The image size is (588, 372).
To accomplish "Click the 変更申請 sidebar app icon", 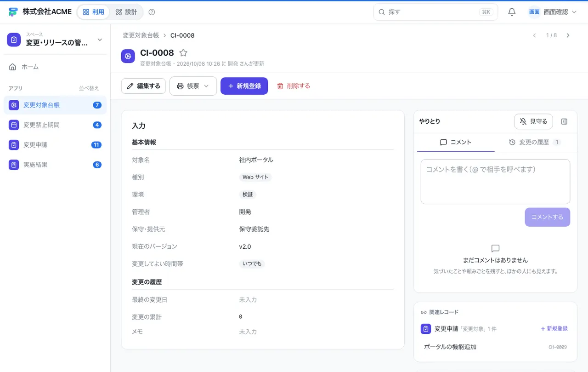I will click(14, 145).
